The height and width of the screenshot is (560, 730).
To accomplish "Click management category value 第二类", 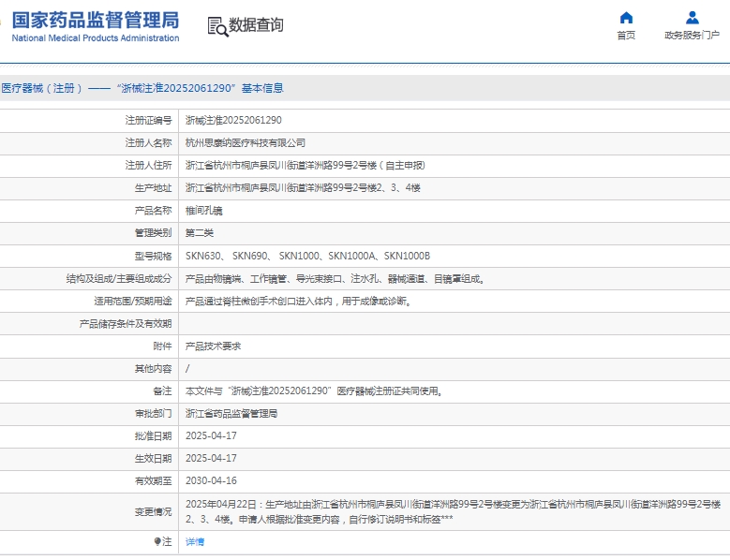I will 200,233.
